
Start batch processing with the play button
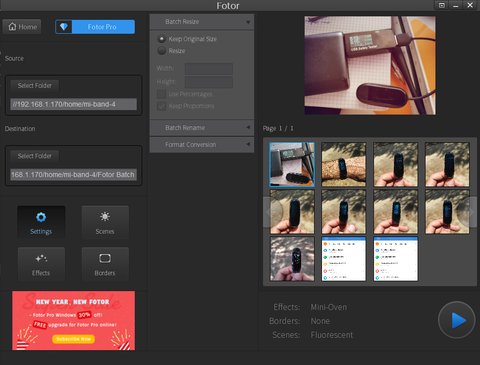coord(457,320)
